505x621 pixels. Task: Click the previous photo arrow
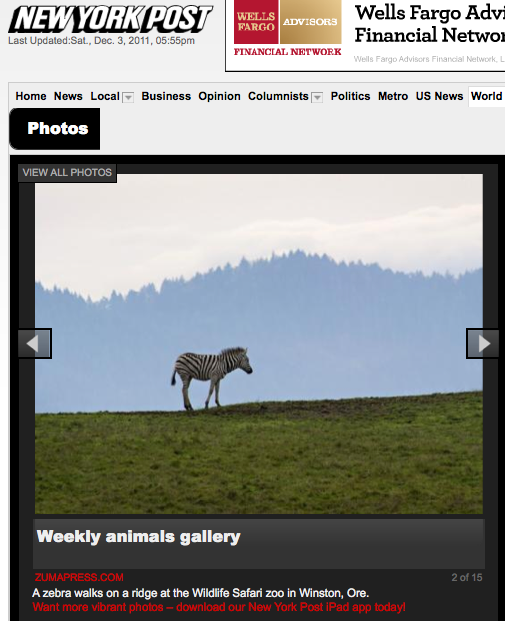(35, 343)
